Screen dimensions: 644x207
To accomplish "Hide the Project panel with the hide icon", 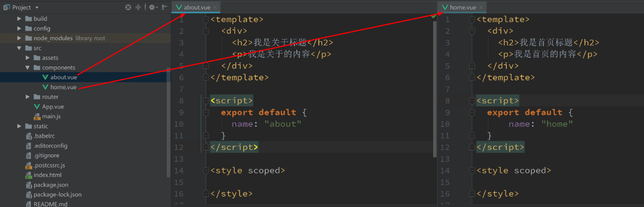I will (165, 7).
